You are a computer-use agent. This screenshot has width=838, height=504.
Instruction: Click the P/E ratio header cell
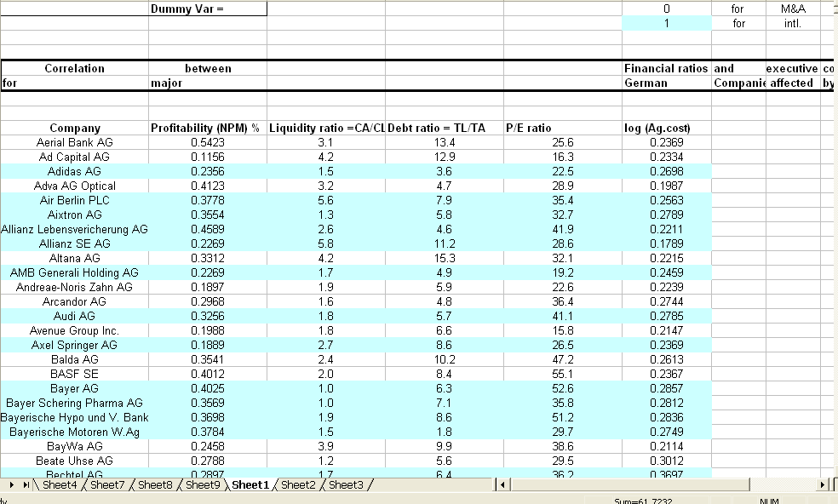[x=562, y=128]
